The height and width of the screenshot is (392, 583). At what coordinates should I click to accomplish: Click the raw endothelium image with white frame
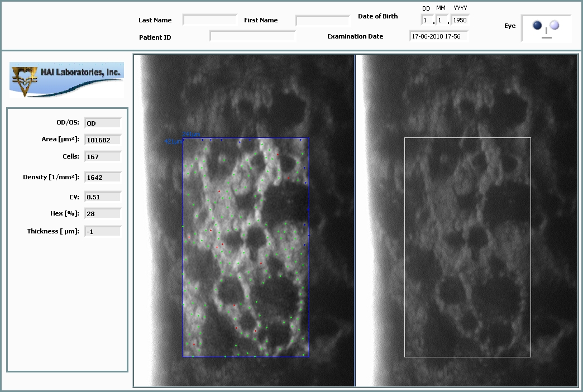tap(467, 221)
